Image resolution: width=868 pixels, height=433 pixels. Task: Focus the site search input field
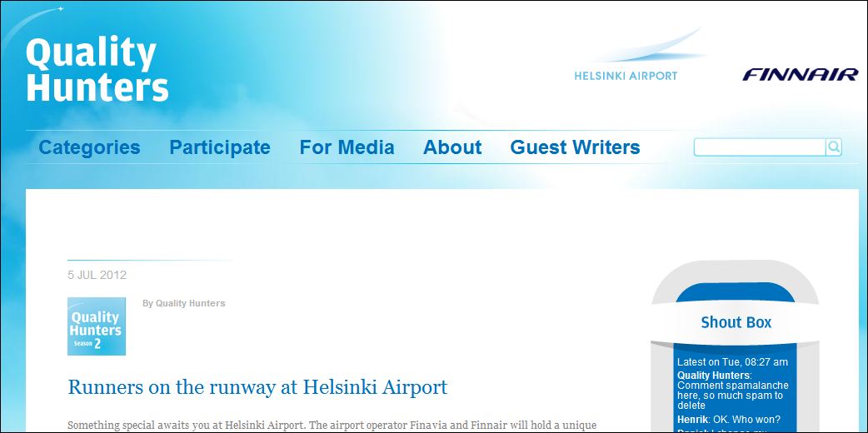[x=760, y=147]
